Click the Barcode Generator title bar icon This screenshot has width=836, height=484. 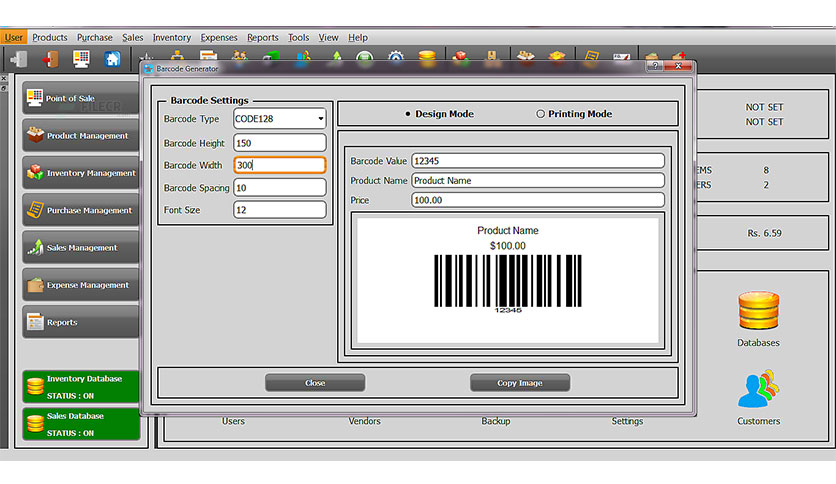(x=149, y=69)
